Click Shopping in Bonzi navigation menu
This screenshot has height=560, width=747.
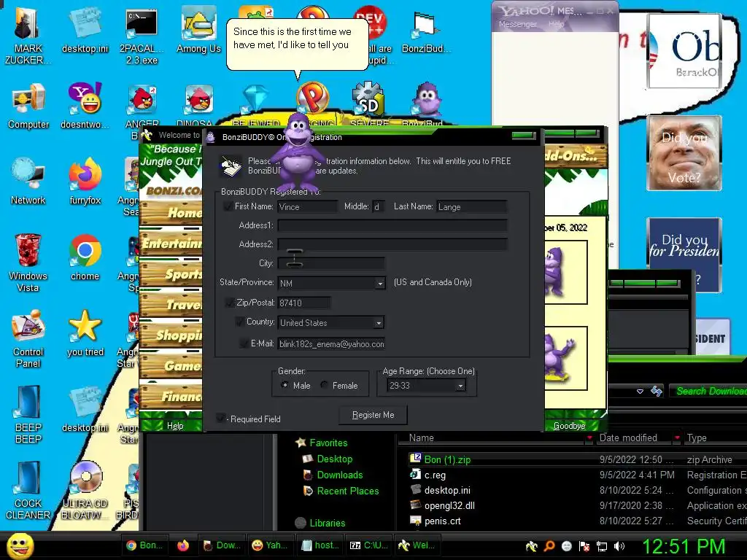pos(171,335)
